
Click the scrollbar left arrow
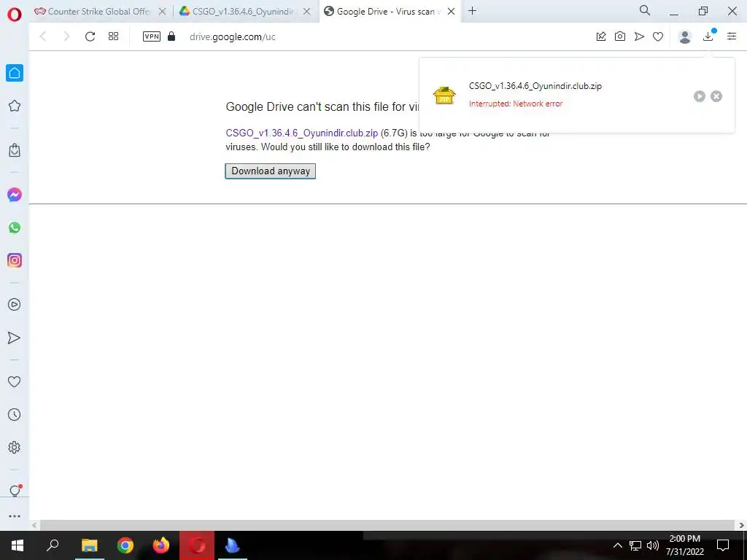pos(34,525)
